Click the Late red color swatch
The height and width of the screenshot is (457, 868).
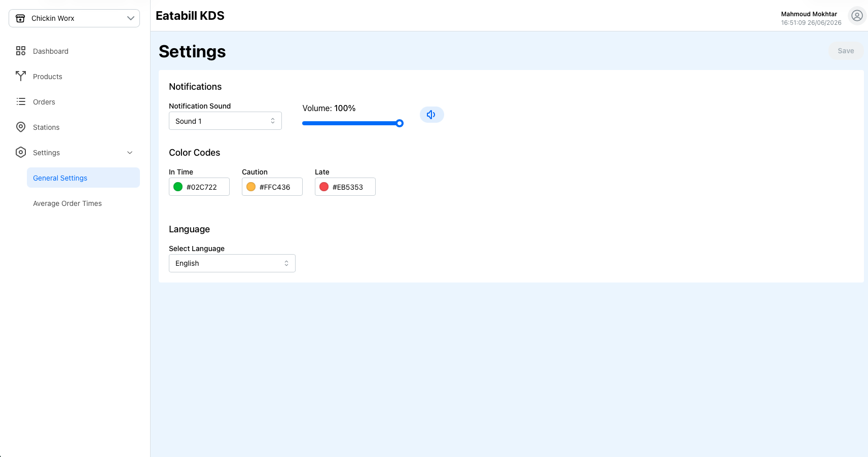click(x=324, y=187)
